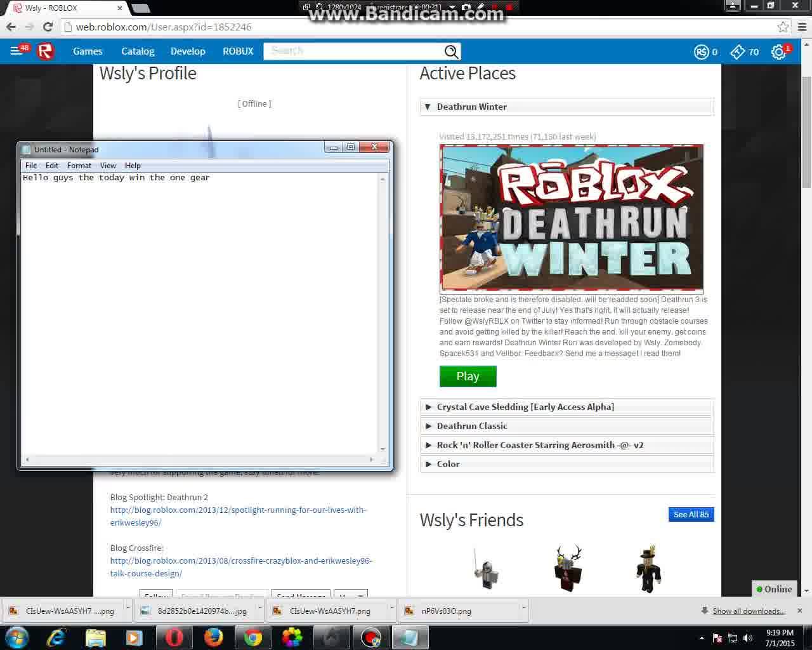The height and width of the screenshot is (650, 812).
Task: Open options arrow for nP6Vs03O.png download
Action: pyautogui.click(x=523, y=608)
